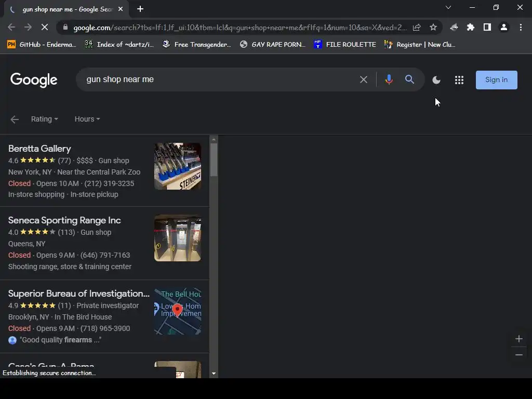This screenshot has width=532, height=399.
Task: Click the Beretta Gallery photo thumbnail
Action: coord(178,166)
